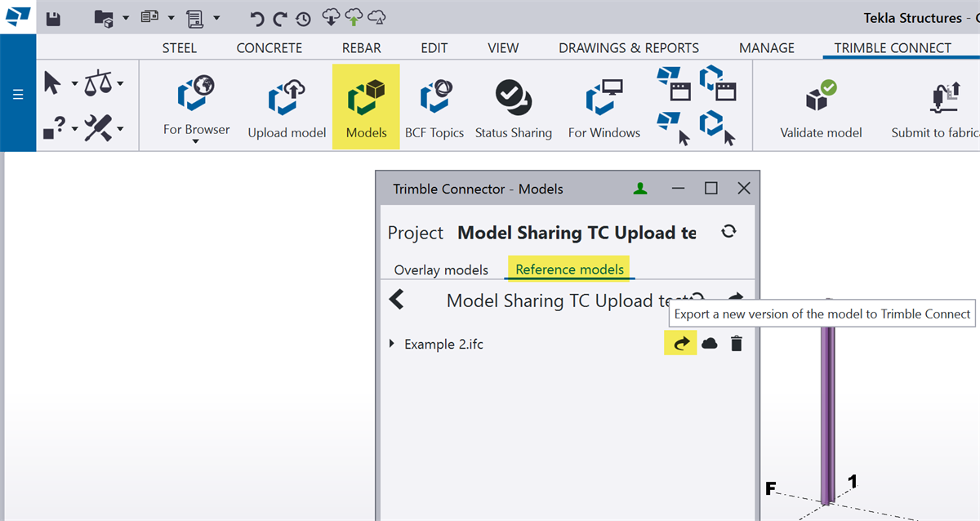Click the wrench and screwdriver tools icon
This screenshot has width=980, height=521.
(x=99, y=127)
